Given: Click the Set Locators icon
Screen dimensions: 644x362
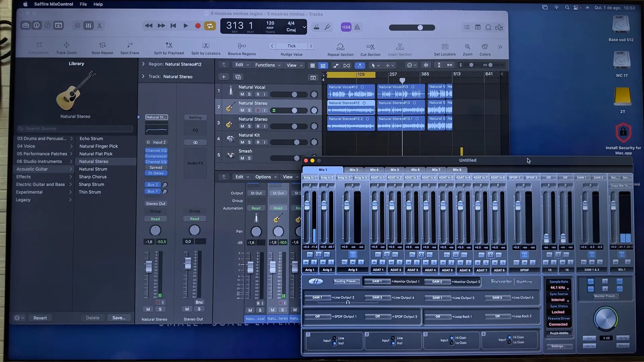Looking at the screenshot, I should point(444,48).
